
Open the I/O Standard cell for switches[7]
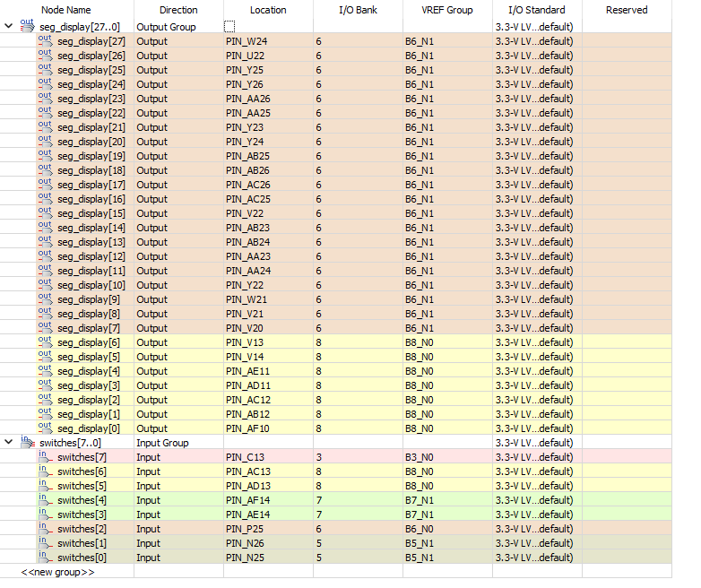[534, 457]
